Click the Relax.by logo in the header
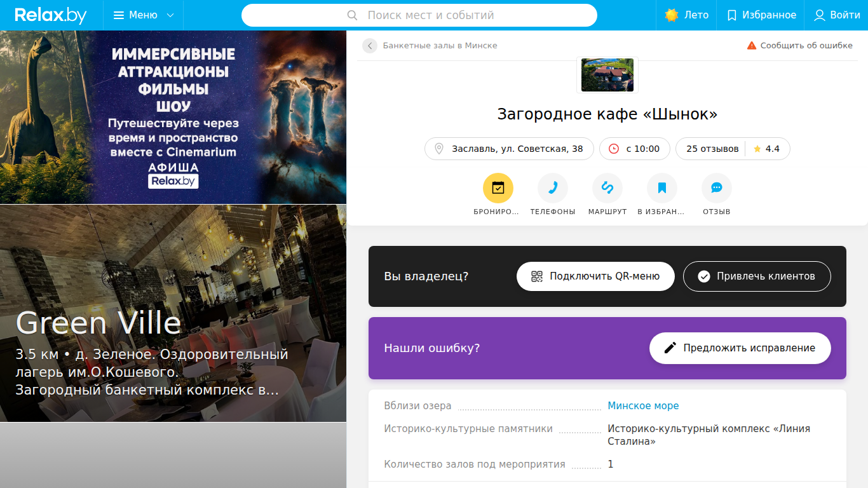The height and width of the screenshot is (488, 868). click(51, 15)
